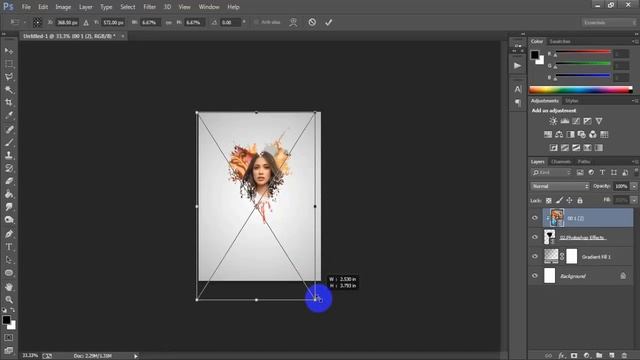Hide the top '00 1 (2)' layer
The image size is (640, 360).
[535, 218]
